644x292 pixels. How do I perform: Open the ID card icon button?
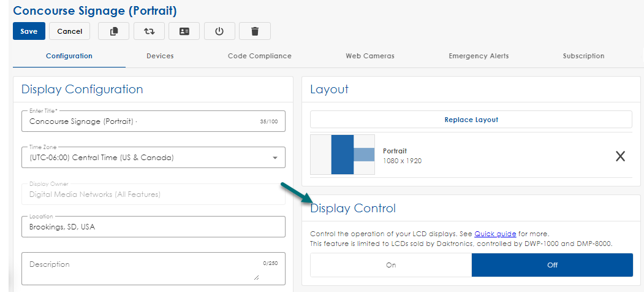pyautogui.click(x=184, y=31)
